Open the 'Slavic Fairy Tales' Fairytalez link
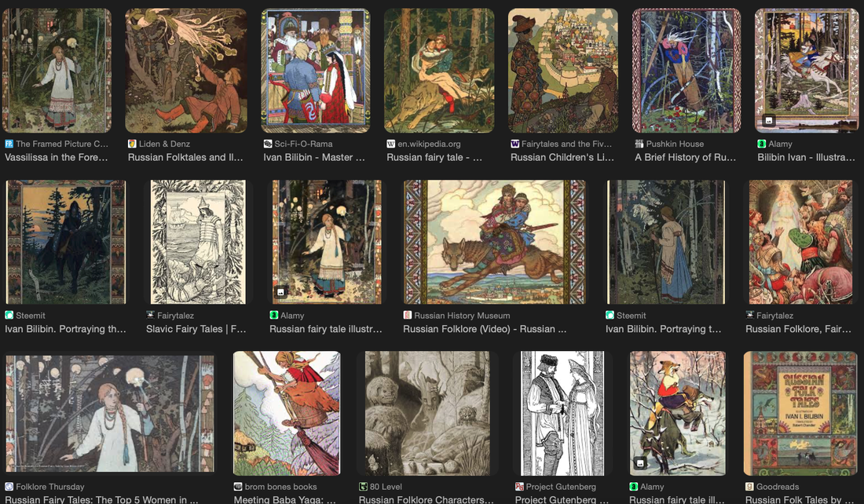 click(x=196, y=330)
